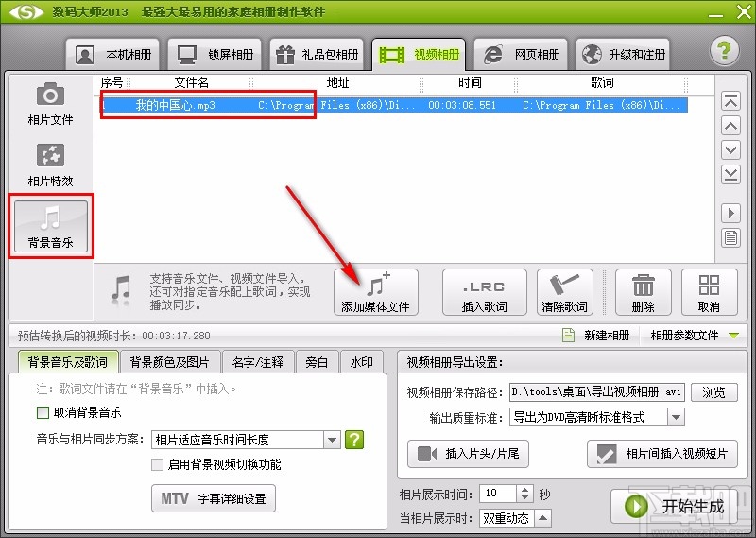This screenshot has height=538, width=756.
Task: Click 开始生成 start generate button
Action: 675,506
